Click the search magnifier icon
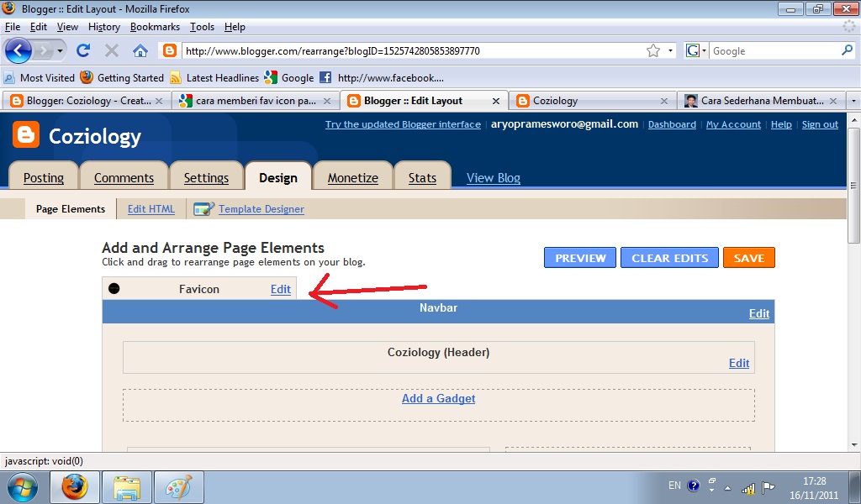The height and width of the screenshot is (504, 861). click(848, 50)
